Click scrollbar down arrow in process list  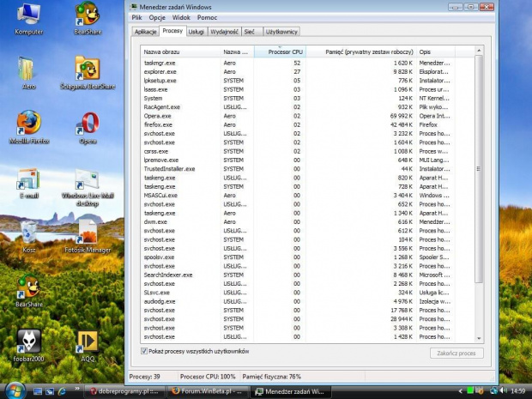coord(479,338)
